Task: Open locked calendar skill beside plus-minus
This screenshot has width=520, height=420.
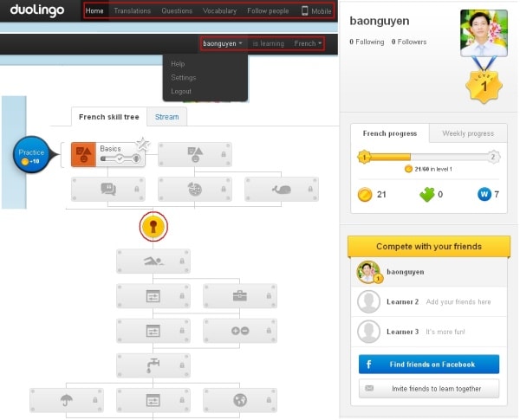Action: click(153, 331)
